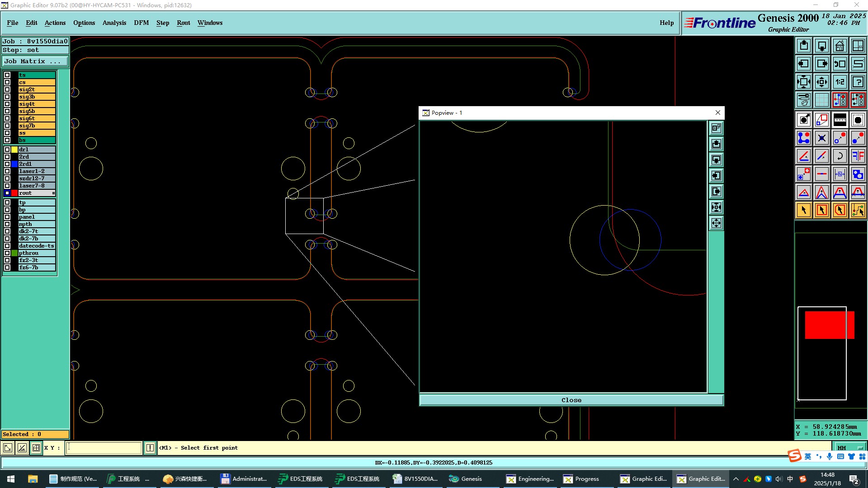Toggle the pthrou layer checkbox
The height and width of the screenshot is (488, 868).
[x=7, y=253]
